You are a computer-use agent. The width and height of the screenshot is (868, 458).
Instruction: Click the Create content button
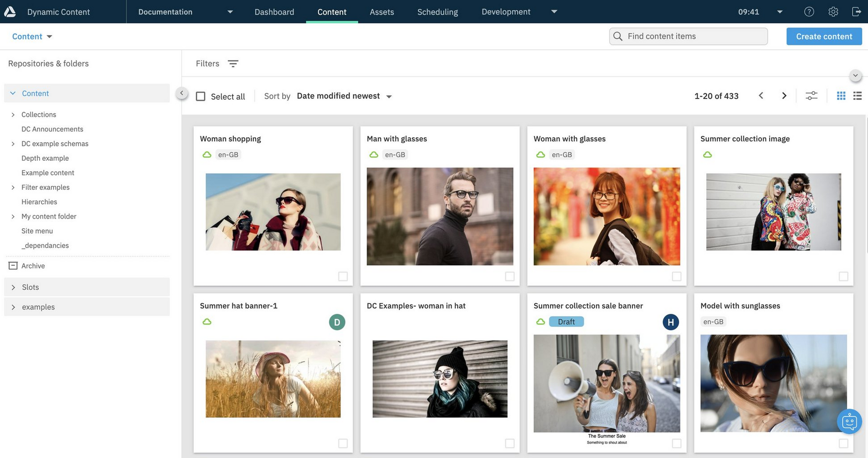point(824,36)
